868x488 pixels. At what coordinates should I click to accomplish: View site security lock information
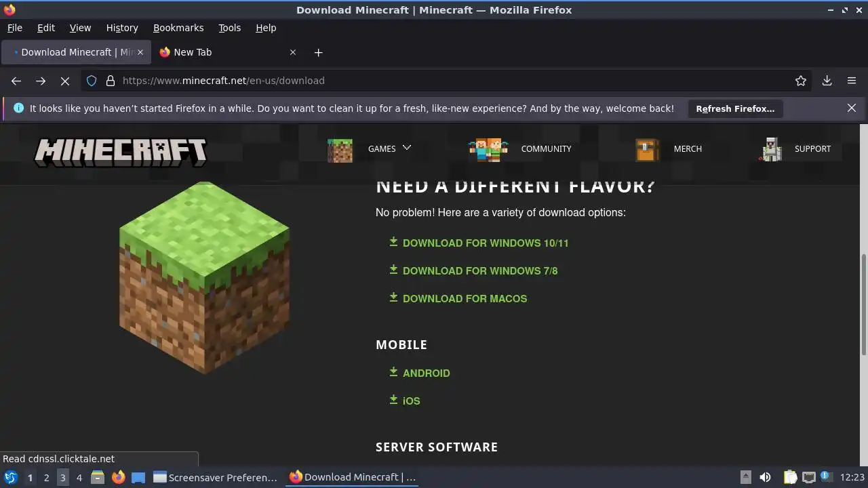coord(111,81)
